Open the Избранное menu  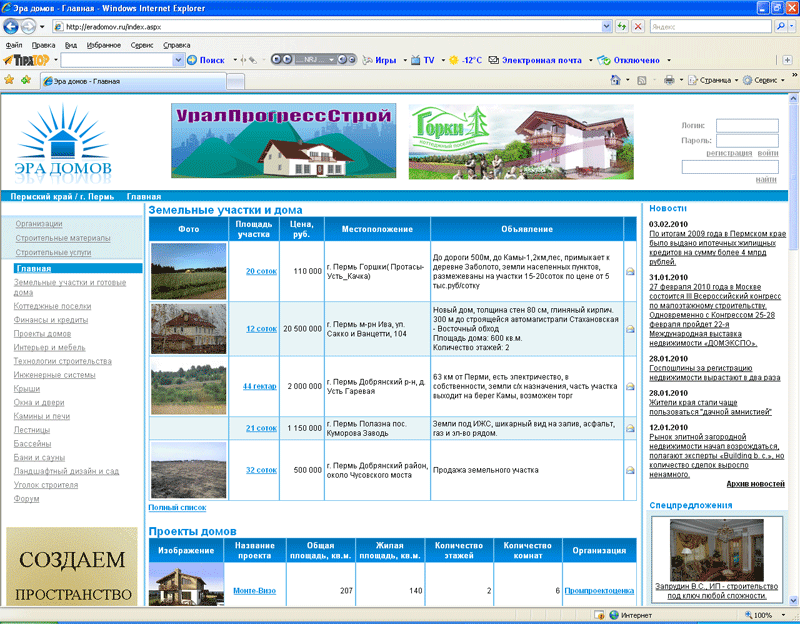click(x=103, y=45)
